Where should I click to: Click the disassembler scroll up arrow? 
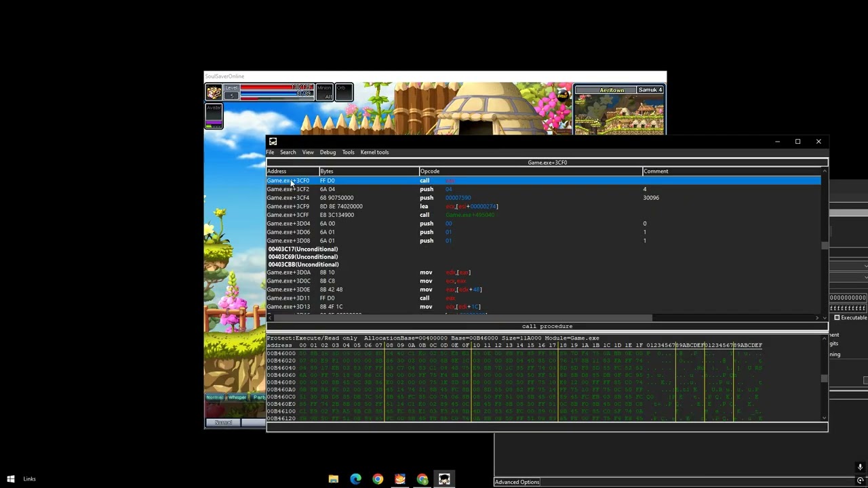(x=825, y=171)
